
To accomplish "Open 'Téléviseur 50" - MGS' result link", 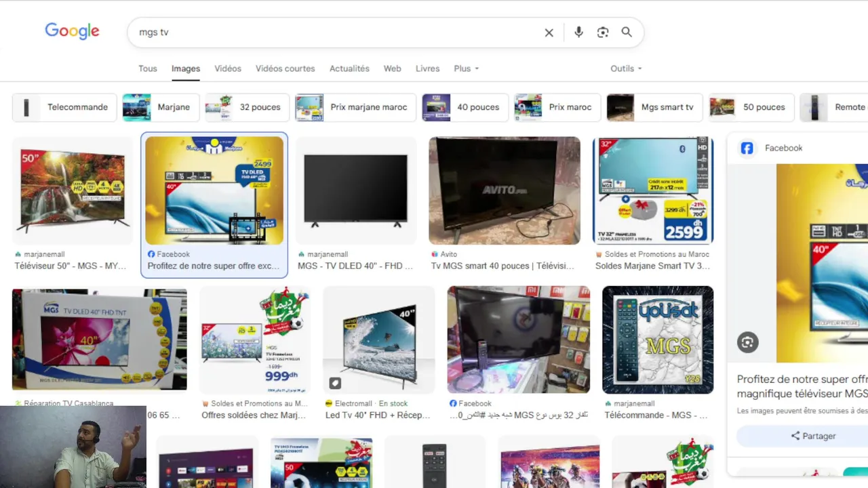I will pos(71,266).
